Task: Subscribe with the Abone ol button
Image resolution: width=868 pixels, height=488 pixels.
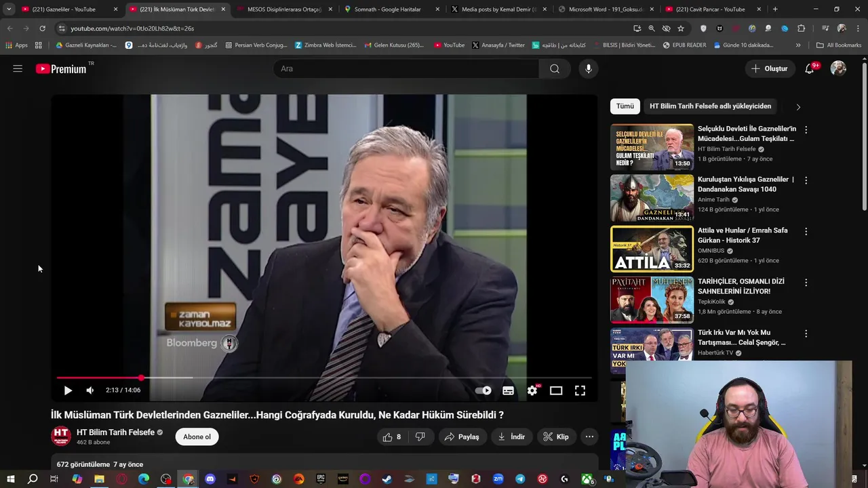Action: coord(197,437)
